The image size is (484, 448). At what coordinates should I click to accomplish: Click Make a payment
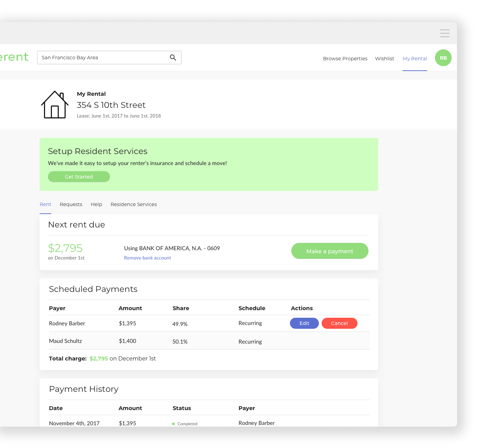point(330,251)
